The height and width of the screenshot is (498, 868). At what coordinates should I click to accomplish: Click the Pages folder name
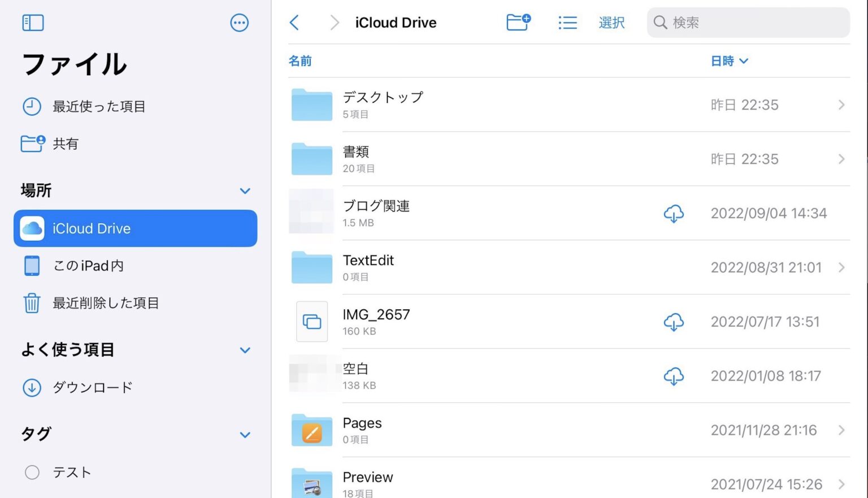click(x=362, y=423)
